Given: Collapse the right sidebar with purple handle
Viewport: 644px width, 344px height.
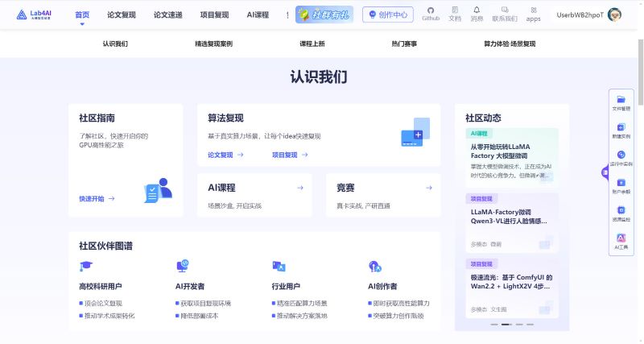Looking at the screenshot, I should pyautogui.click(x=604, y=172).
